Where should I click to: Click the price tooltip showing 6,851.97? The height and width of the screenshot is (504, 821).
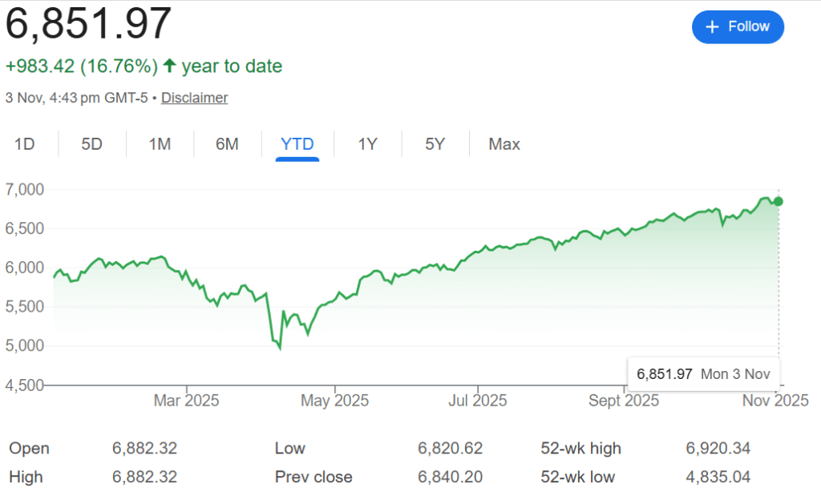point(703,373)
